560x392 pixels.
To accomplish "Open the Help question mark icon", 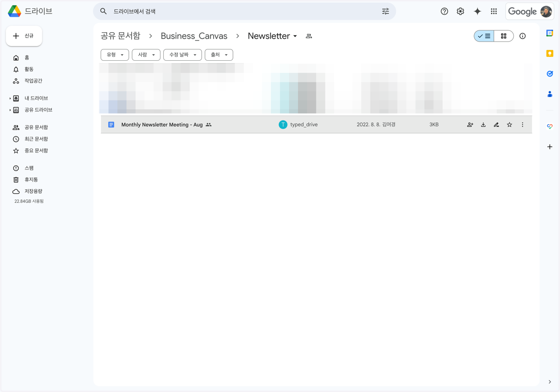I will pyautogui.click(x=444, y=11).
